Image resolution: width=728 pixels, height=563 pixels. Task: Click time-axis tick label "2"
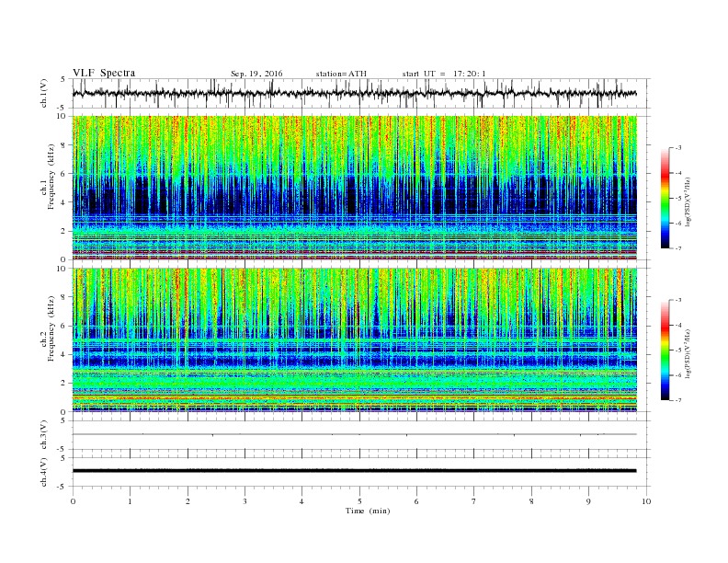click(x=188, y=501)
